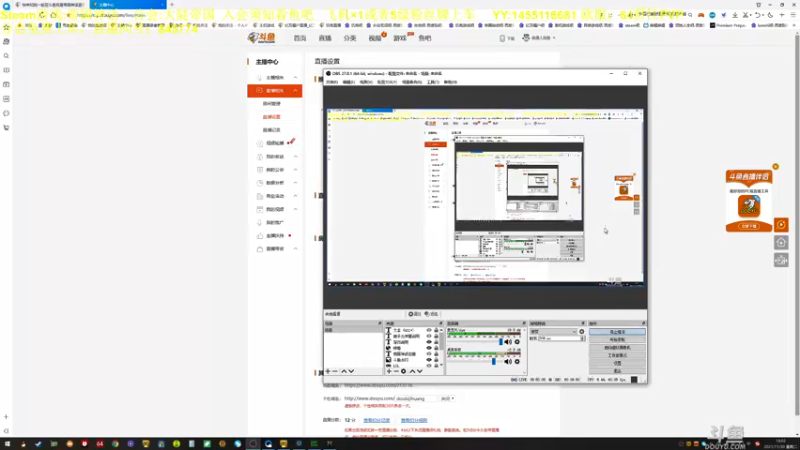
Task: Go to 首页 in Douyu navigation
Action: tap(300, 38)
